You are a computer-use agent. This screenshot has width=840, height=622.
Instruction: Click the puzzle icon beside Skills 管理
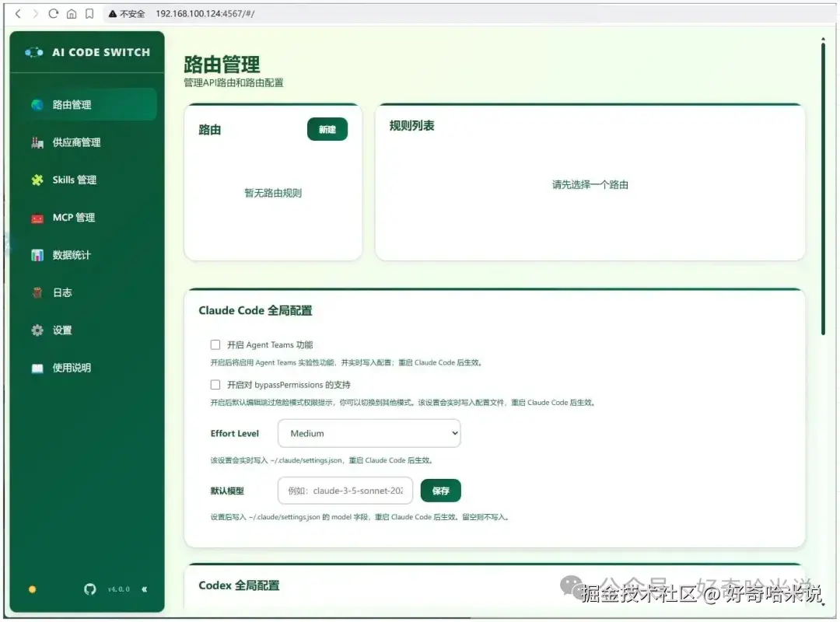(x=37, y=180)
